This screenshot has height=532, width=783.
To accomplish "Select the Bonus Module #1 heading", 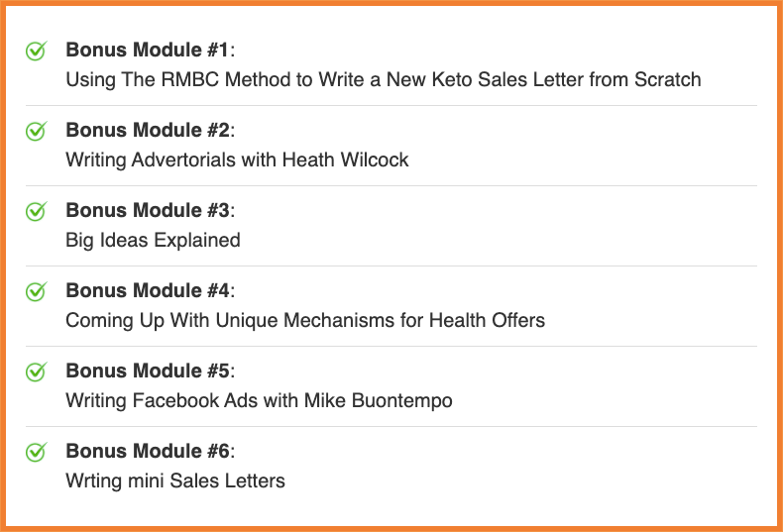I will click(x=148, y=50).
